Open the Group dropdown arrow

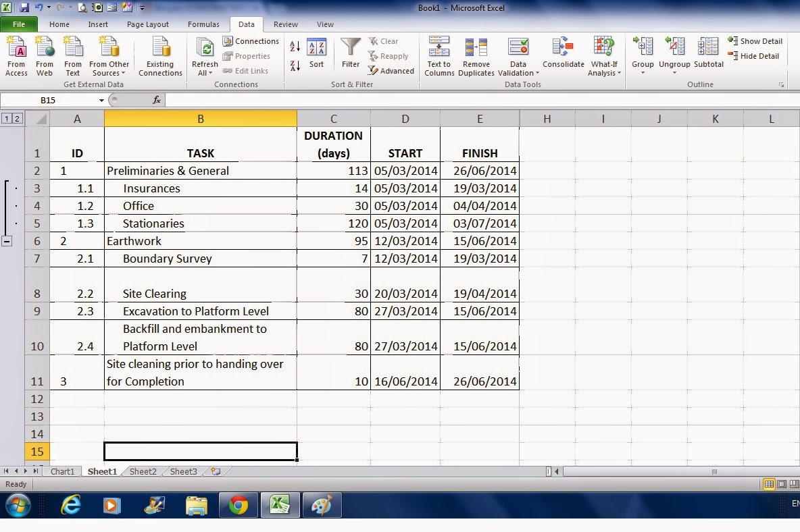pyautogui.click(x=643, y=73)
